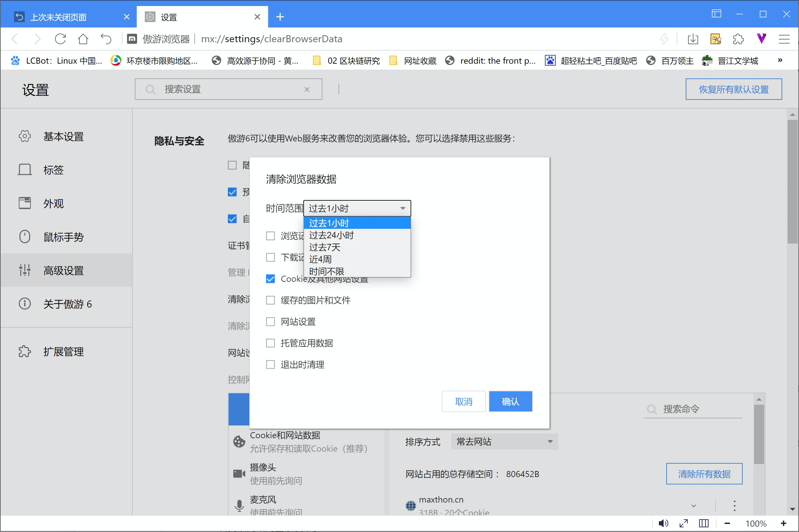Open the new tab plus button

point(280,17)
